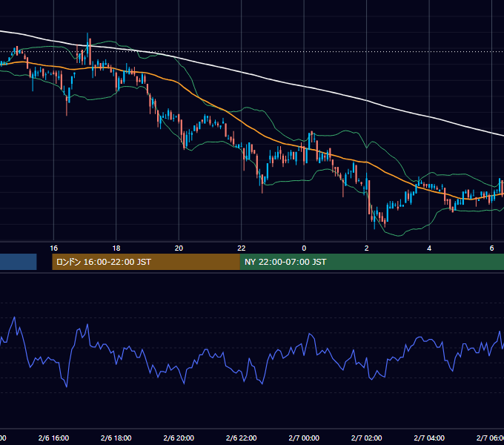Click the 2/6 18:00 time label
Screen dimensions: 504x445
click(116, 438)
